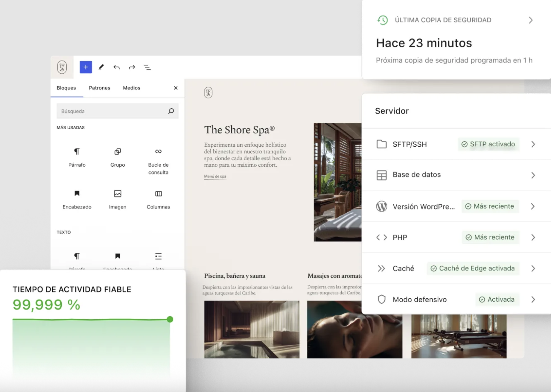Click the Modo defensivo Activada badge
The width and height of the screenshot is (551, 392).
tap(497, 300)
